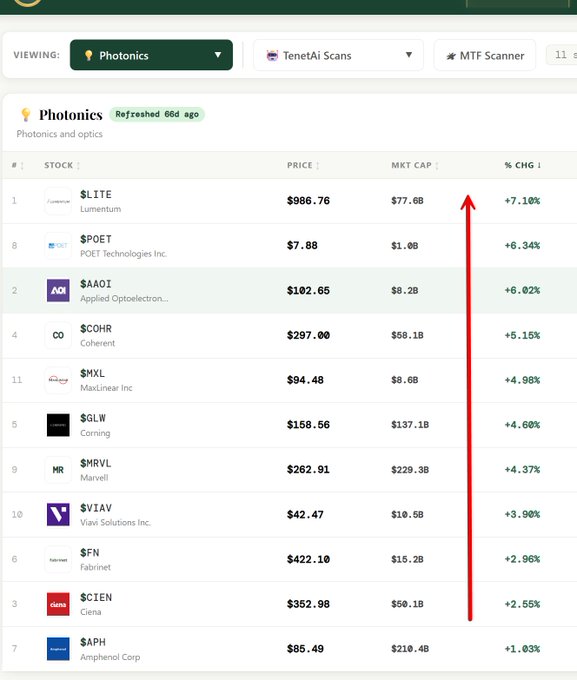Click the $85.49 price cell
Image resolution: width=577 pixels, height=680 pixels.
305,649
